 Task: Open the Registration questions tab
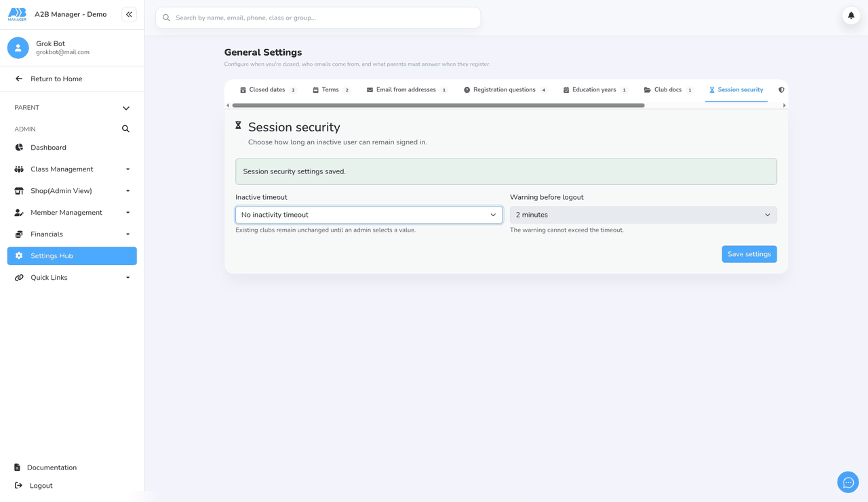pos(505,90)
